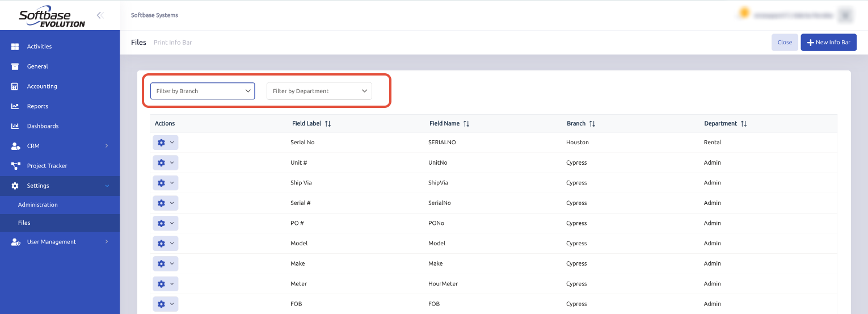Click the Settings gear icon in sidebar
This screenshot has height=314, width=868.
15,186
